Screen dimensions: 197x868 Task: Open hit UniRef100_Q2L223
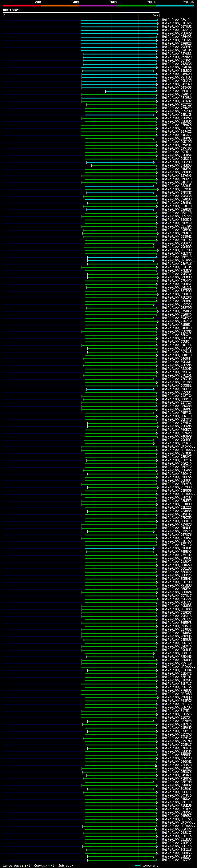click(x=177, y=508)
